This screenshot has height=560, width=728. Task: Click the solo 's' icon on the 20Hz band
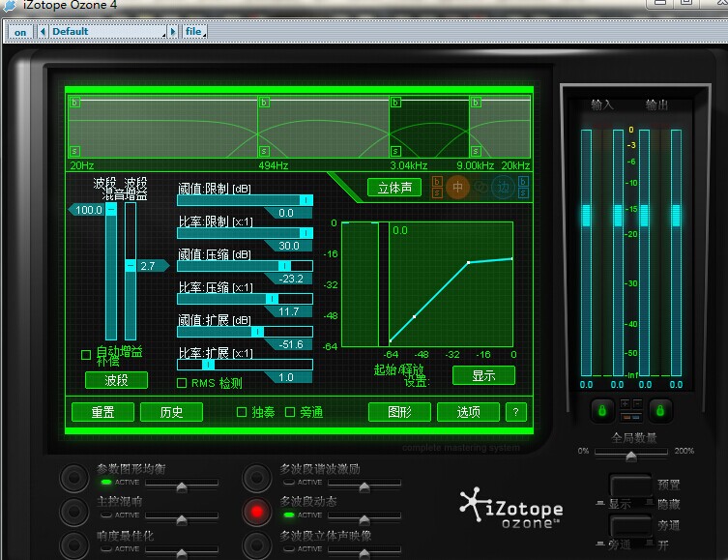tap(74, 151)
